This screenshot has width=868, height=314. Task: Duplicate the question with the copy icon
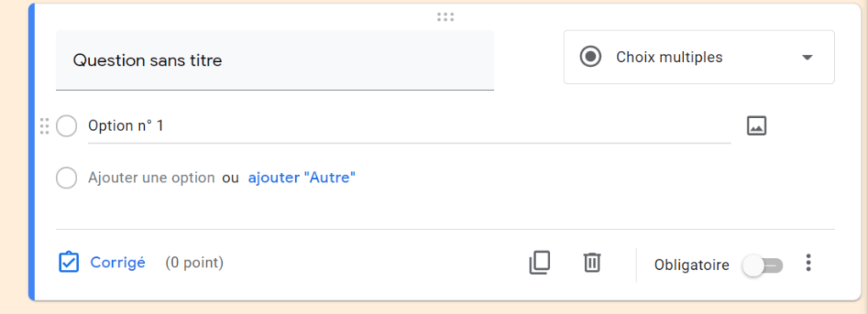pos(540,262)
